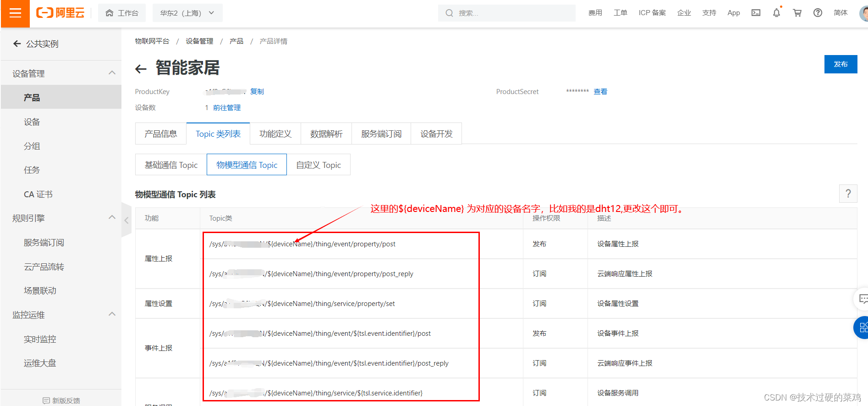868x406 pixels.
Task: Click the 产品 breadcrumb
Action: (236, 41)
